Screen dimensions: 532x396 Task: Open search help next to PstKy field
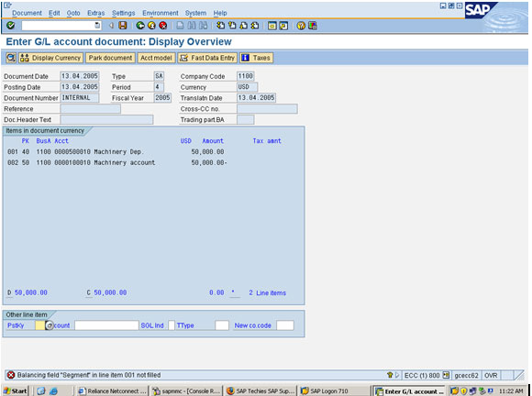coord(50,325)
